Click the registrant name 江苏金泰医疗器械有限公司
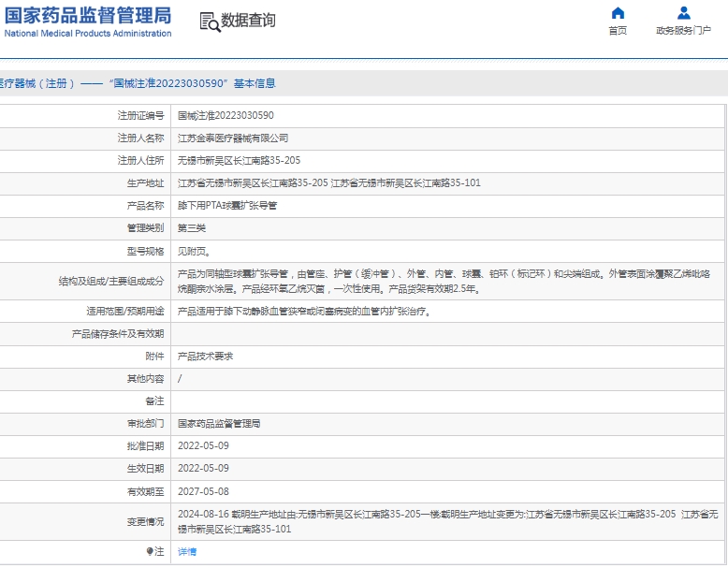Image resolution: width=728 pixels, height=568 pixels. pos(228,138)
